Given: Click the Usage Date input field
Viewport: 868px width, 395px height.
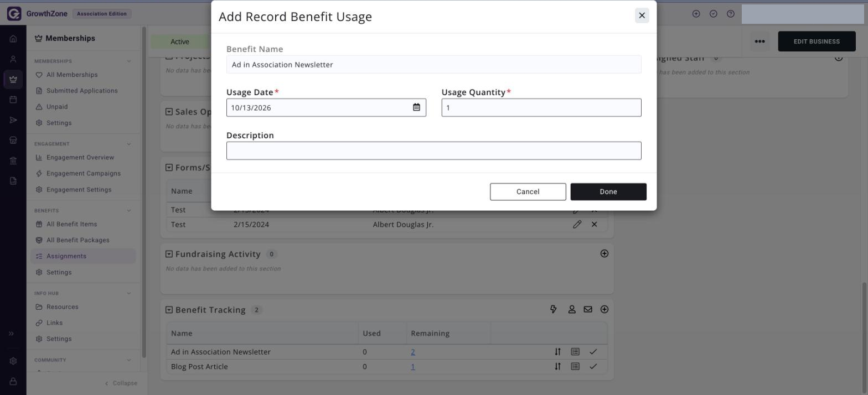Looking at the screenshot, I should tap(326, 107).
